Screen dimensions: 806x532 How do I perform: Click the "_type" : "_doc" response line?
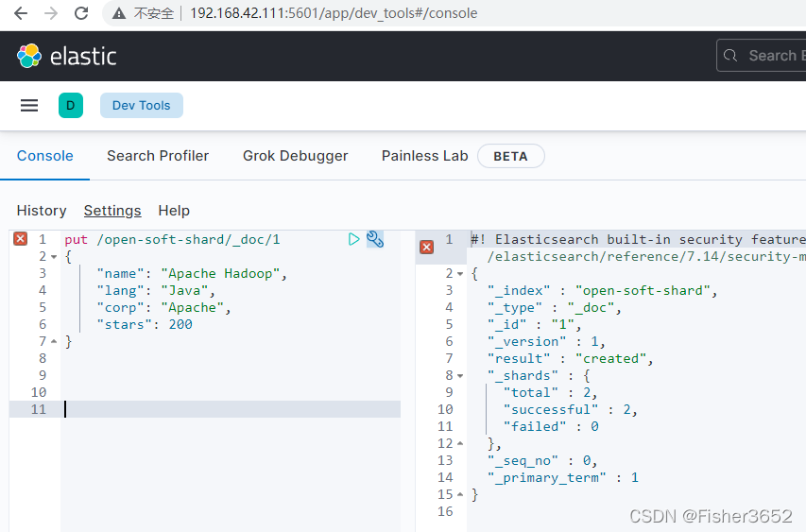(x=554, y=307)
